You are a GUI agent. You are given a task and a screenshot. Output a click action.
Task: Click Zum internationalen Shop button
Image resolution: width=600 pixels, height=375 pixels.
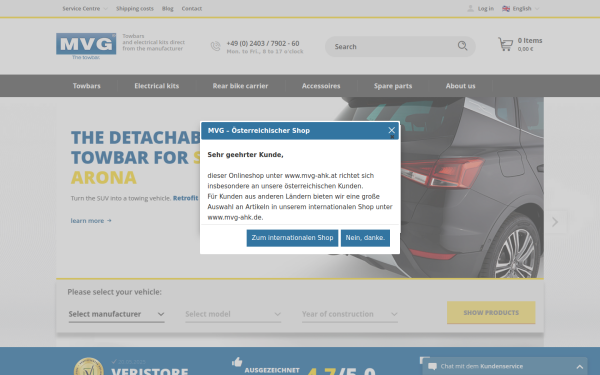292,238
